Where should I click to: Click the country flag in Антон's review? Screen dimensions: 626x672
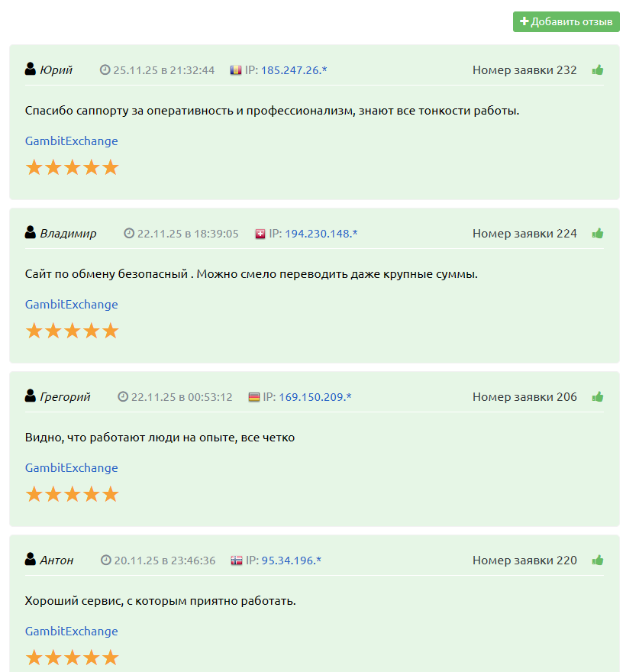click(237, 561)
